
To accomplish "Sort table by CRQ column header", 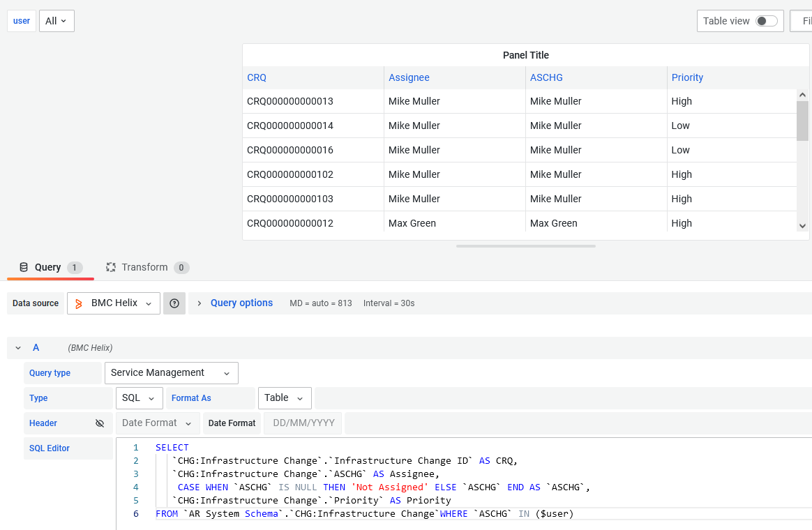I will click(x=257, y=77).
